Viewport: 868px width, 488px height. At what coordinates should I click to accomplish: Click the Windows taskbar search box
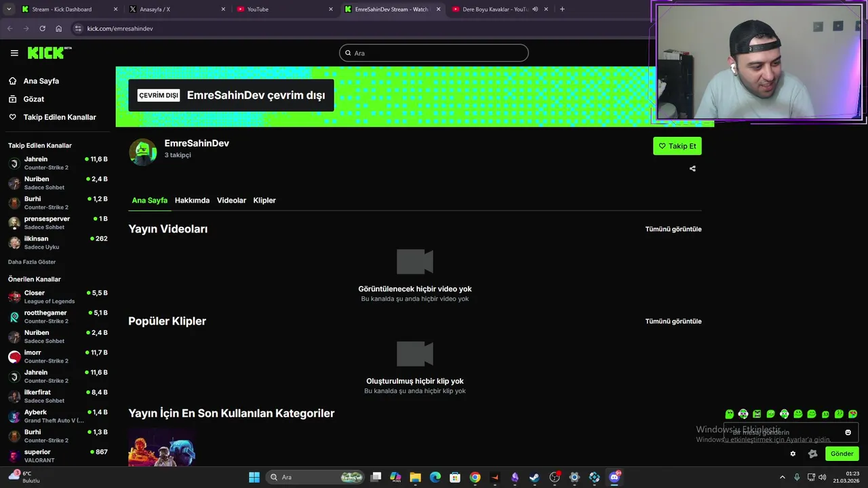coord(315,477)
